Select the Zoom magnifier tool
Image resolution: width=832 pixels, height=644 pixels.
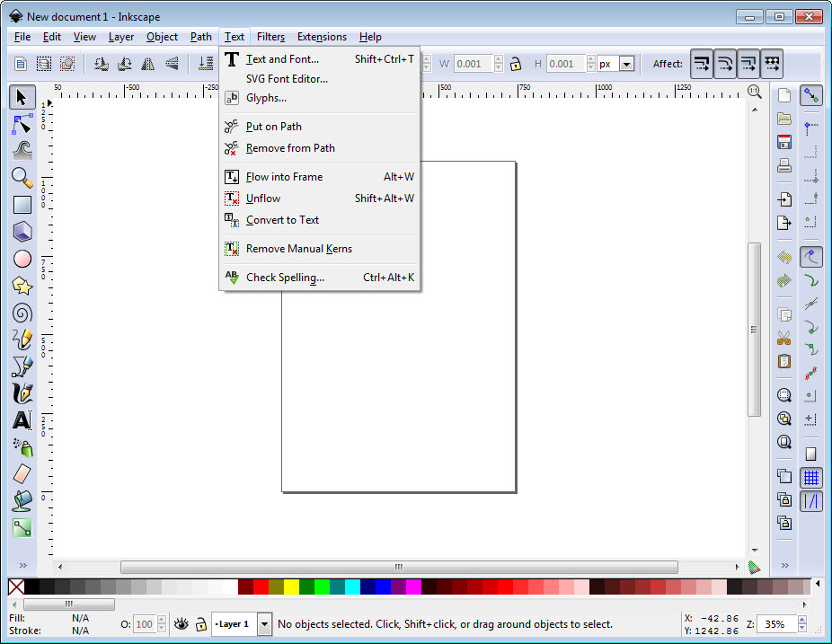pyautogui.click(x=22, y=178)
